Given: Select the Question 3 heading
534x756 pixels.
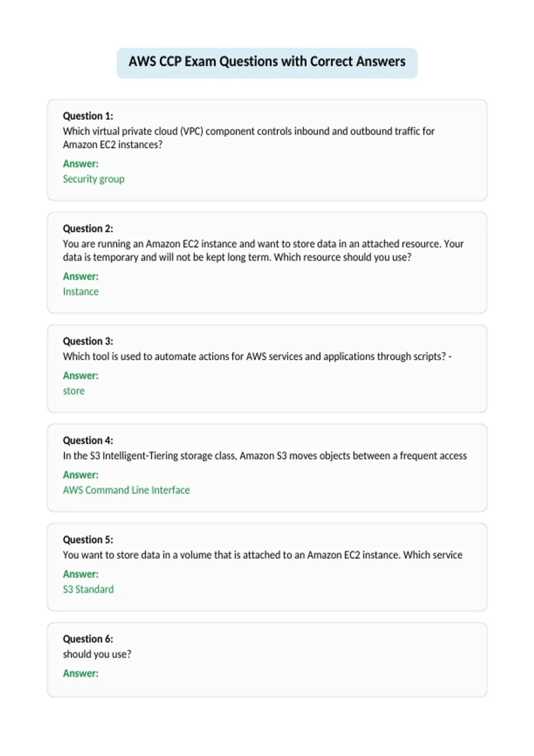Looking at the screenshot, I should pos(88,341).
